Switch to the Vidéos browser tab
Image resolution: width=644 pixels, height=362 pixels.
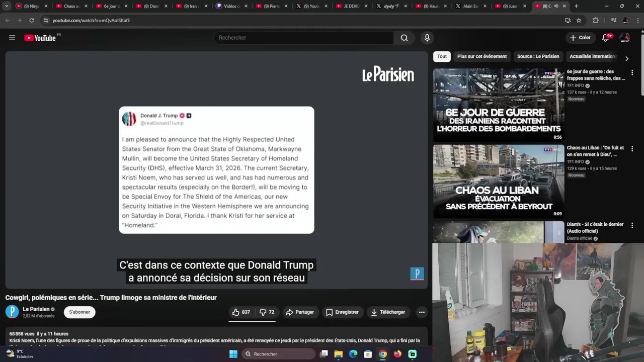pyautogui.click(x=231, y=6)
